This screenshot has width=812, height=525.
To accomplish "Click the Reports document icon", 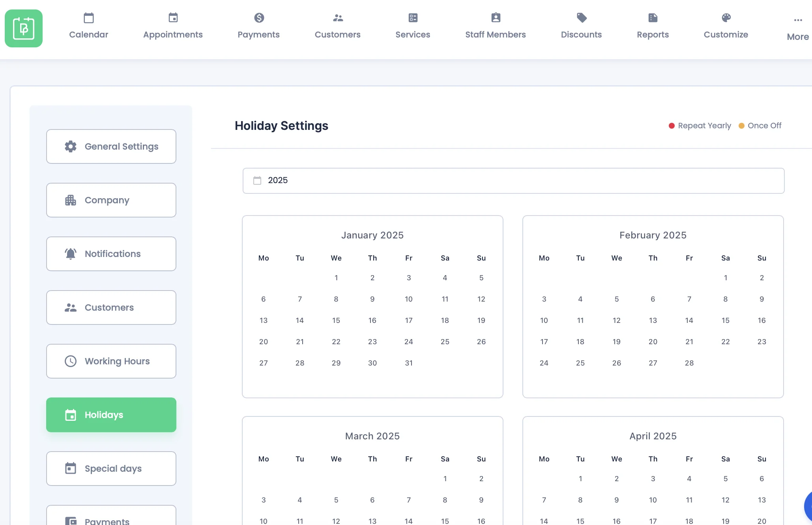I will click(x=653, y=18).
